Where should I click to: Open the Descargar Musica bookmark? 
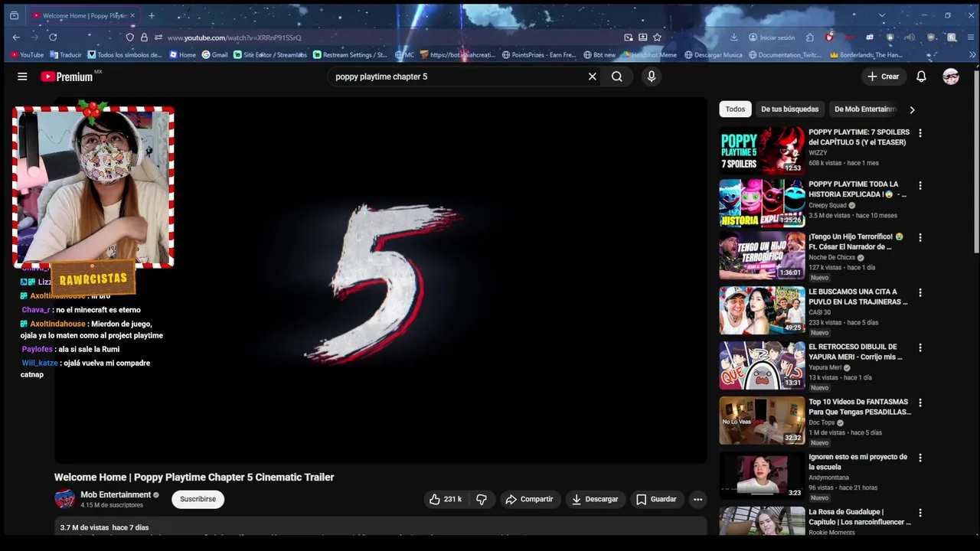coord(714,55)
